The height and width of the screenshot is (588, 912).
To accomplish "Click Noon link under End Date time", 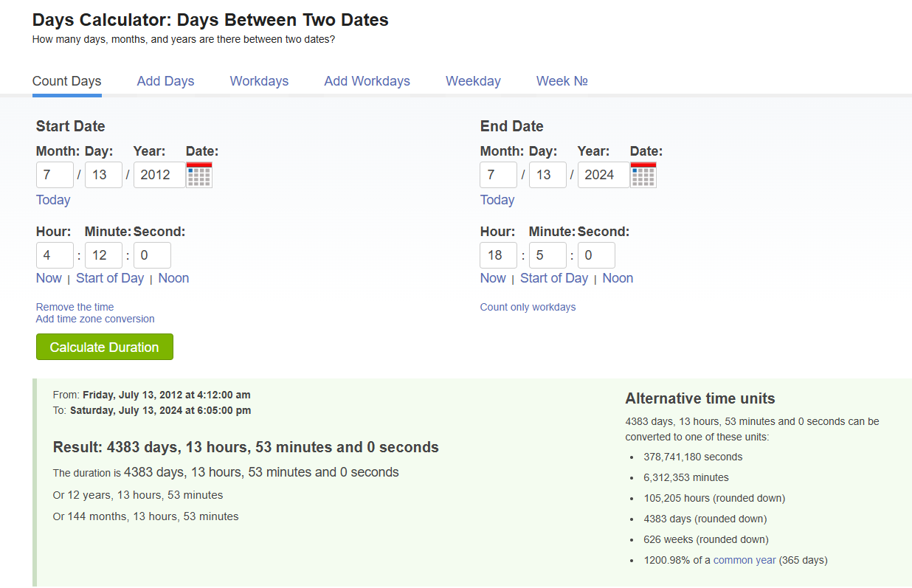I will pos(618,278).
